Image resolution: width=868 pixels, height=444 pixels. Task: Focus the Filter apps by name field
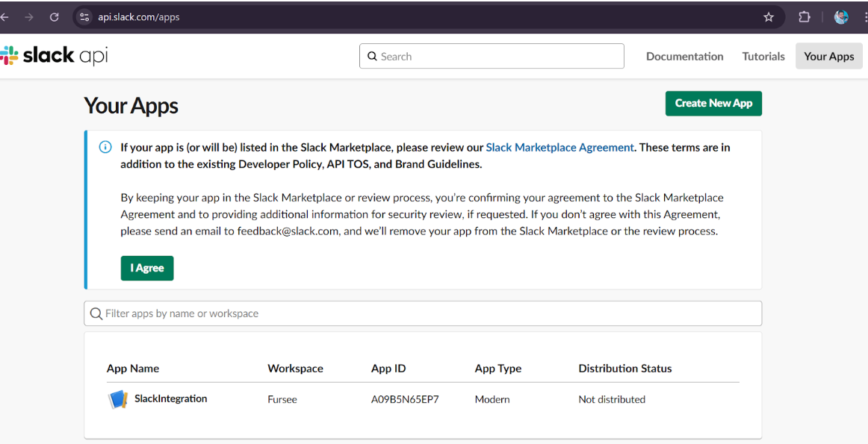pos(423,313)
